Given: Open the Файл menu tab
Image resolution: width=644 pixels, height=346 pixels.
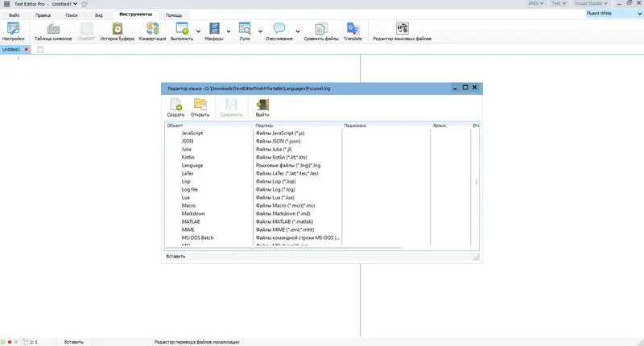Looking at the screenshot, I should tap(14, 15).
